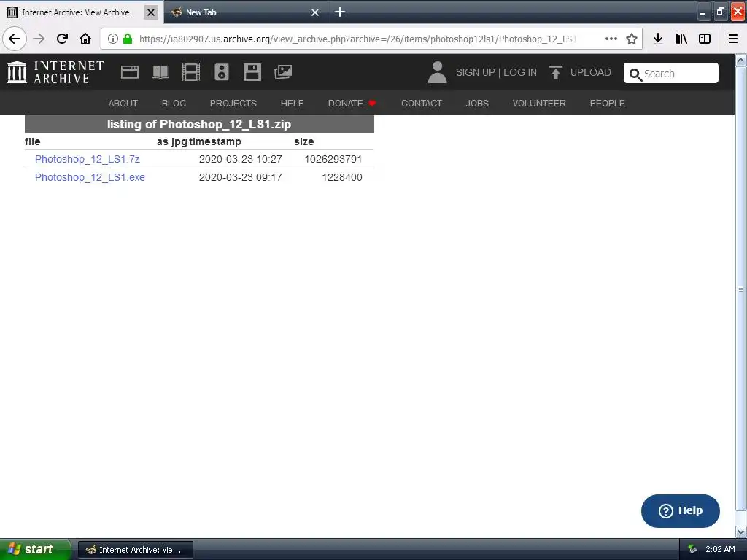
Task: Open a new browser tab with plus
Action: [340, 12]
